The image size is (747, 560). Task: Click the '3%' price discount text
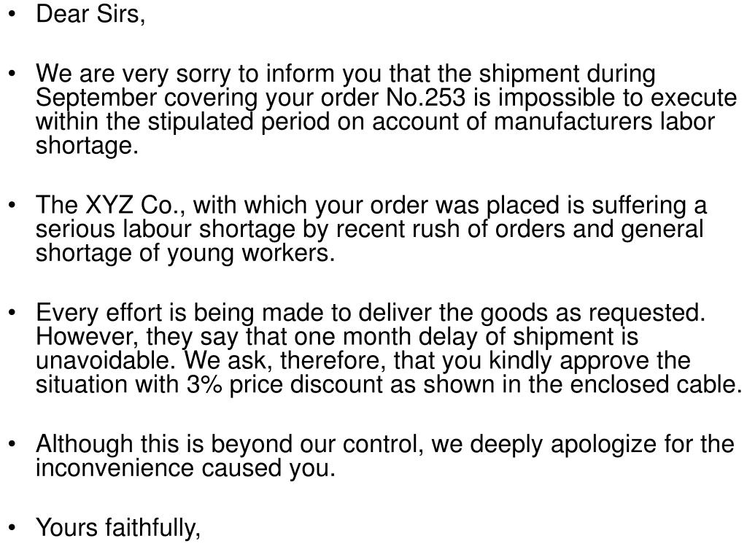(204, 384)
